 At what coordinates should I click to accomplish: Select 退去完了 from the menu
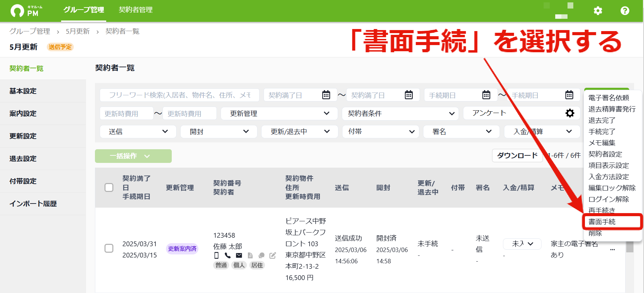[602, 121]
